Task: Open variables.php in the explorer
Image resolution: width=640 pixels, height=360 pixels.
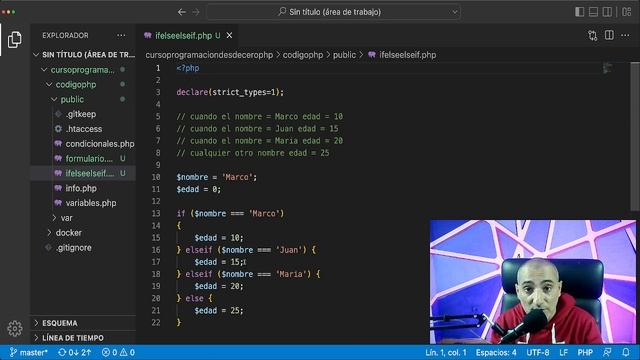Action: [x=84, y=203]
